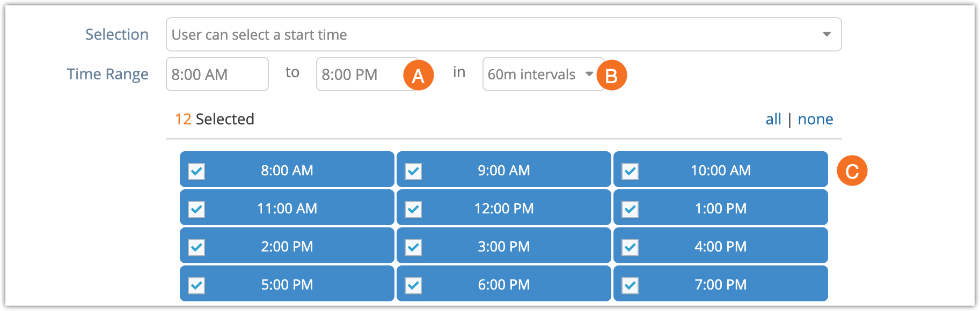Uncheck the 12:00 PM checkbox
This screenshot has height=311, width=980.
pos(413,210)
